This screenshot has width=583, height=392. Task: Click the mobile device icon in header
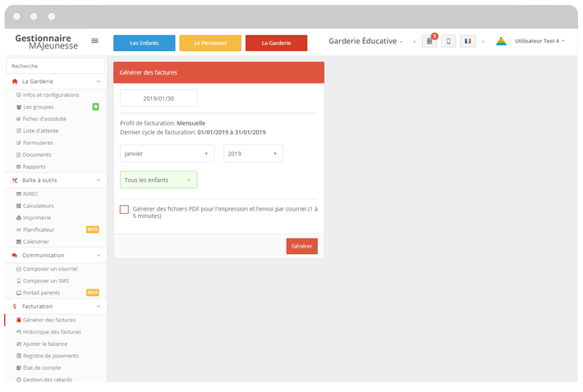coord(448,42)
